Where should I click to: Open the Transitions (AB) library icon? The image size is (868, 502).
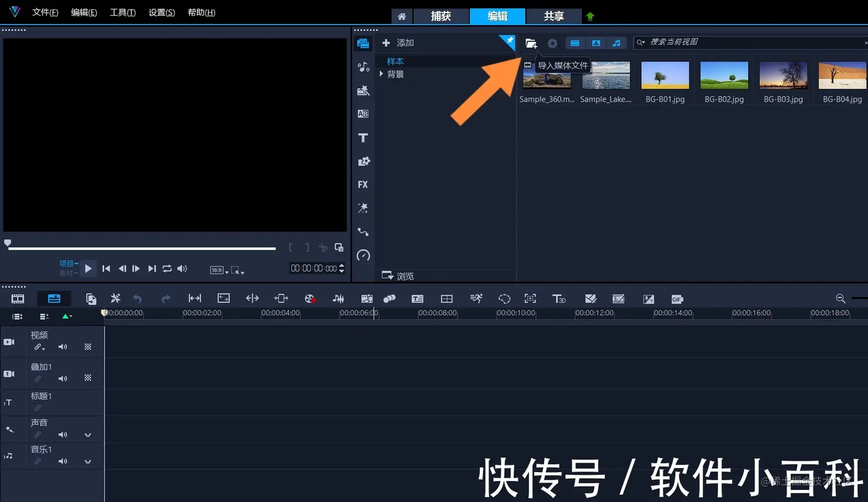[x=363, y=114]
